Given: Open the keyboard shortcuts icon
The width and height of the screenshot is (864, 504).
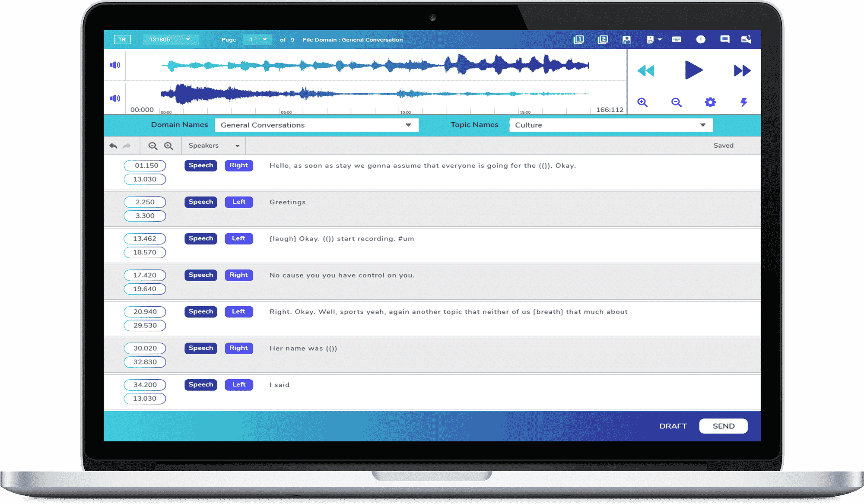Looking at the screenshot, I should 677,40.
